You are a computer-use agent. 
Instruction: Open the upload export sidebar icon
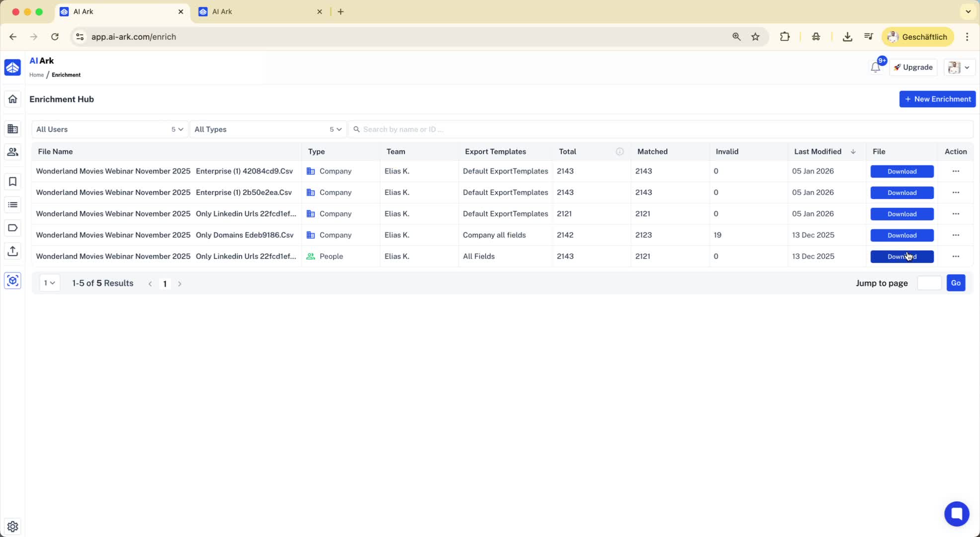pyautogui.click(x=12, y=251)
